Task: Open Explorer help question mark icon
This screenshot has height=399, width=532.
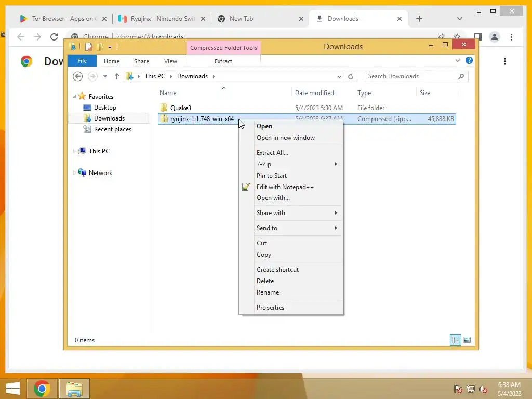Action: point(469,60)
